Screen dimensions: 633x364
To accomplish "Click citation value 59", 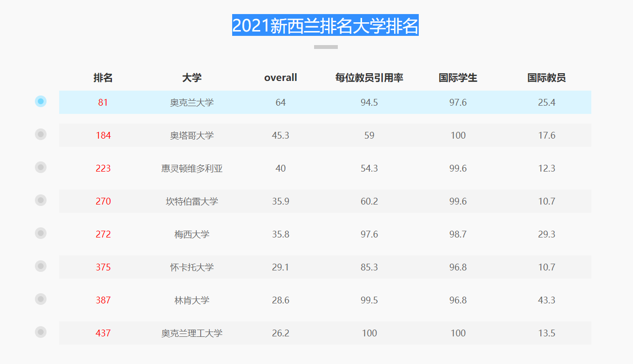I will pos(369,135).
